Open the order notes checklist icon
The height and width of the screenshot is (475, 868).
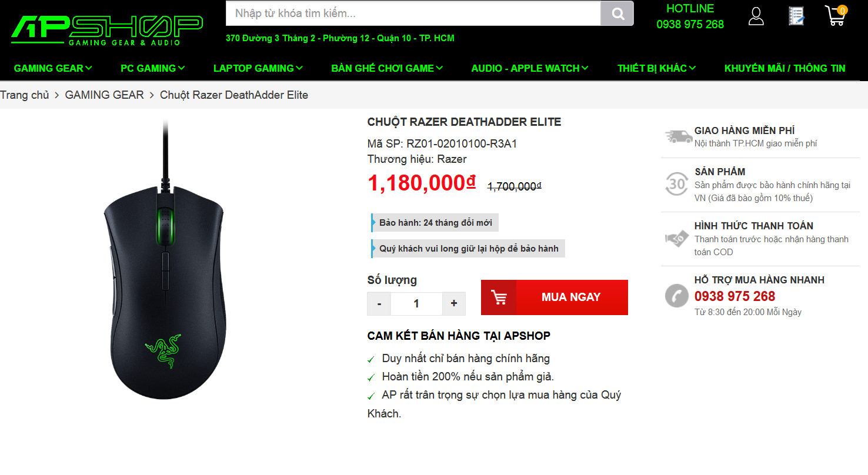796,16
